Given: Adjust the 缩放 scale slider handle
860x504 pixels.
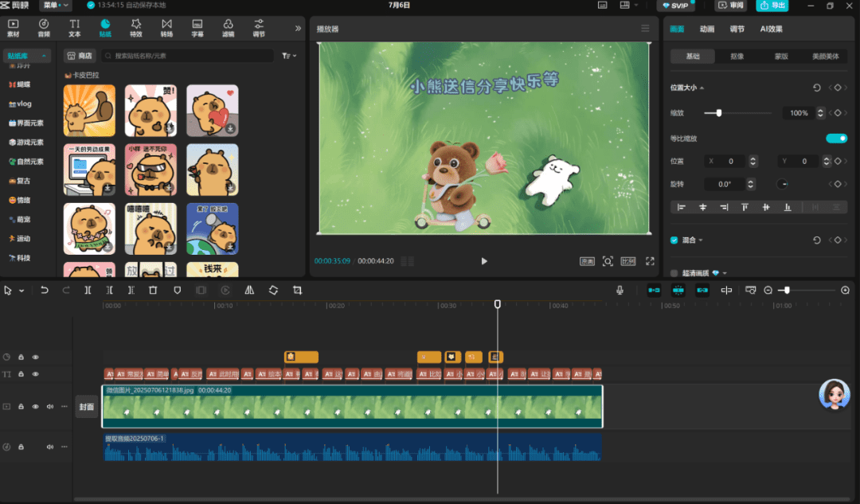Looking at the screenshot, I should 718,113.
